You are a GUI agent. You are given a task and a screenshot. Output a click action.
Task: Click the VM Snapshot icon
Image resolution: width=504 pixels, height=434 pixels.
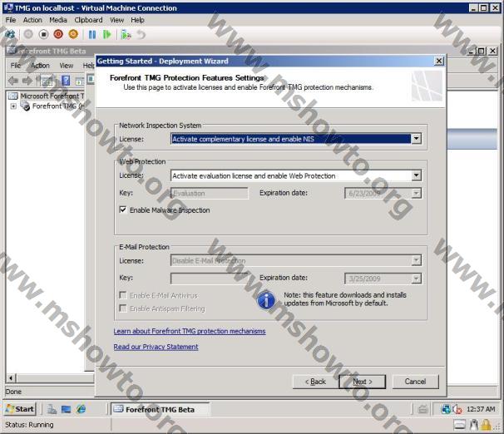tap(126, 34)
